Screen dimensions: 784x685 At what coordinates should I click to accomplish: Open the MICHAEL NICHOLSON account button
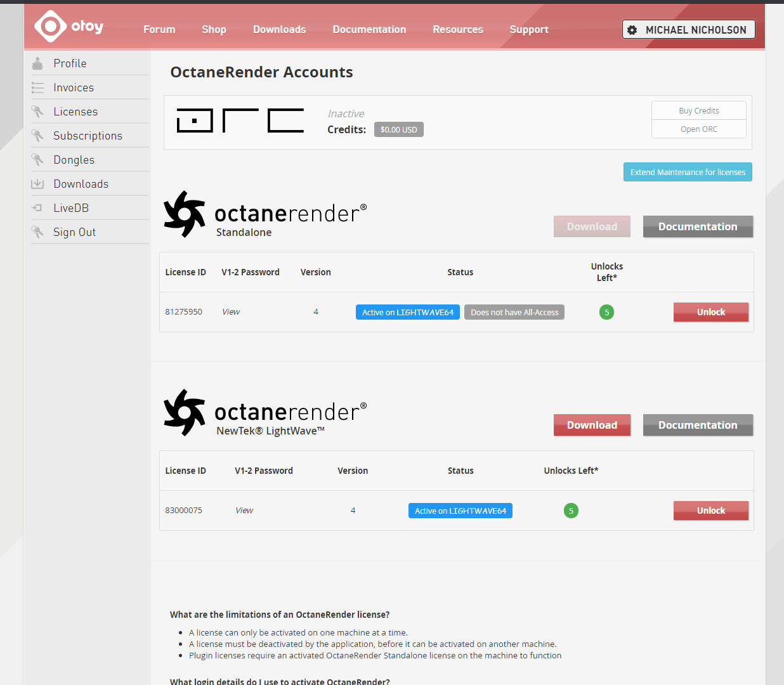[689, 30]
